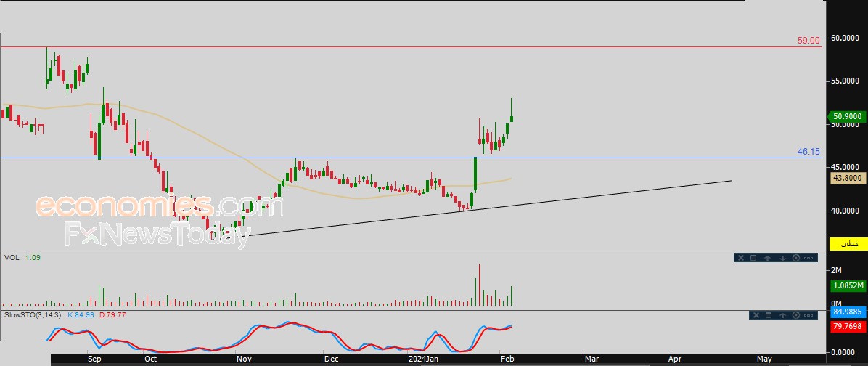Screen dimensions: 868x366
Task: Click the yellow خطي scale label
Action: 848,243
